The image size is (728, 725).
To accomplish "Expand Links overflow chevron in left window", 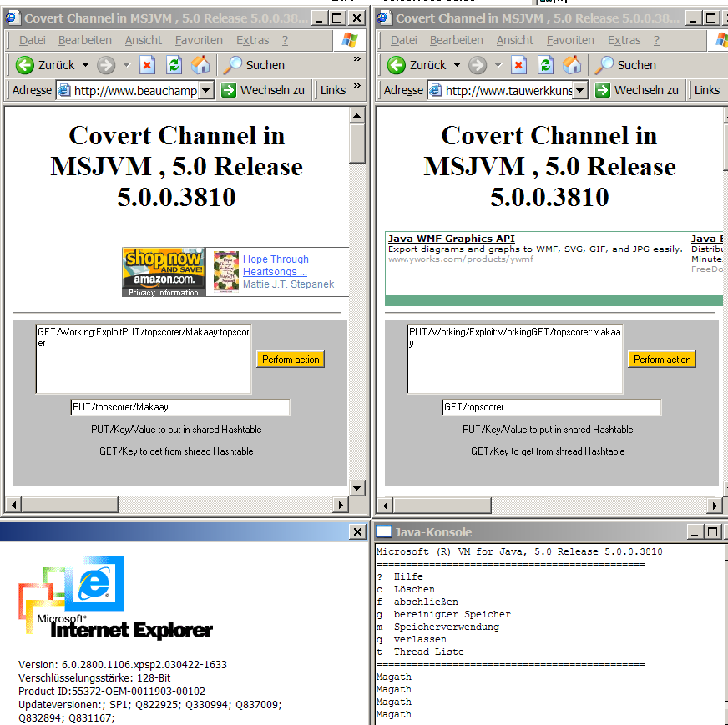I will (x=357, y=86).
